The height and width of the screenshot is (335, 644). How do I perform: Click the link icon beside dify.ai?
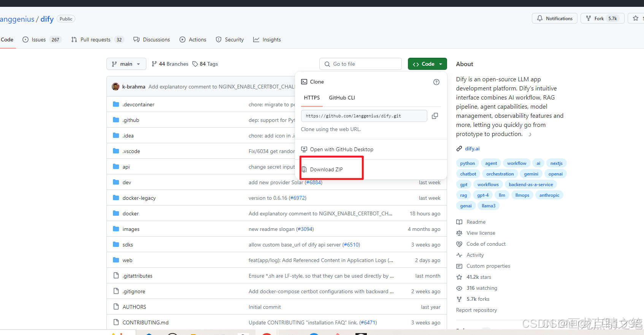(x=459, y=149)
